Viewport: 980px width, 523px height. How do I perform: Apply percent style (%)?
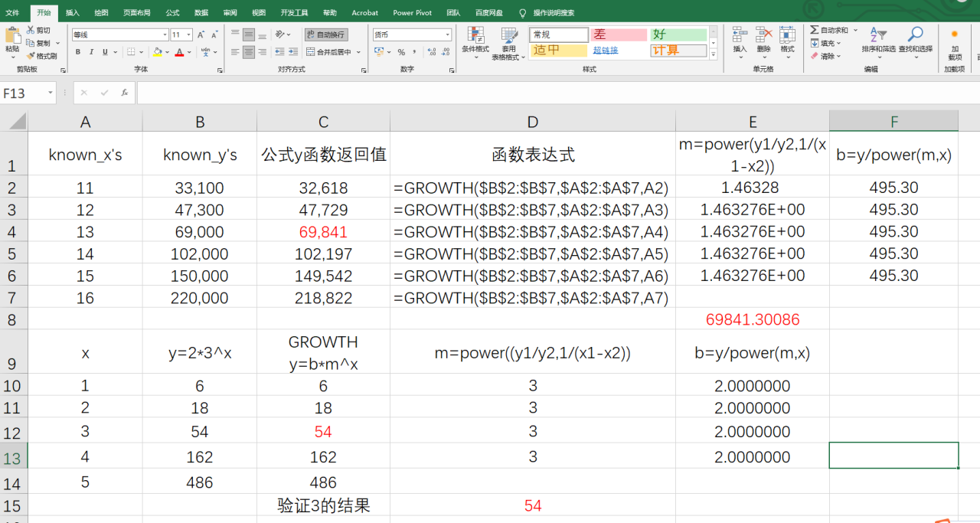[401, 52]
